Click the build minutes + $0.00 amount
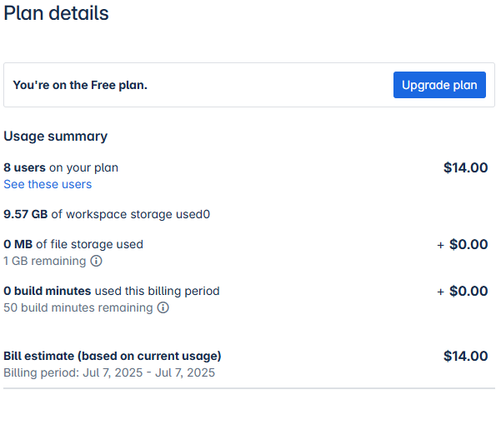Image resolution: width=501 pixels, height=424 pixels. tap(463, 291)
